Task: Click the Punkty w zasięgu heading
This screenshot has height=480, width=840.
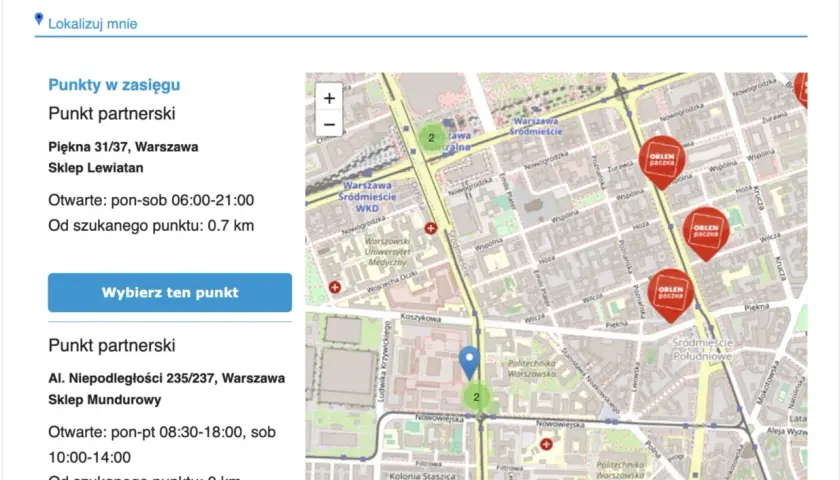Action: point(114,85)
